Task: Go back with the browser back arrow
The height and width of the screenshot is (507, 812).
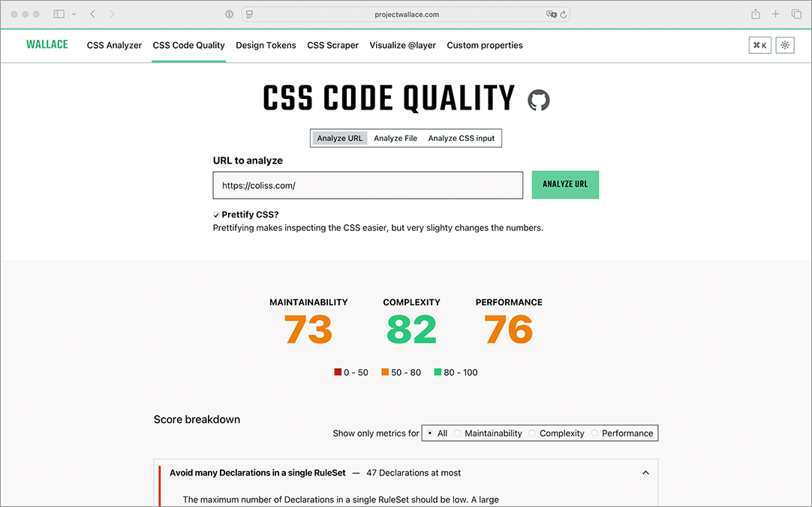Action: pos(93,14)
